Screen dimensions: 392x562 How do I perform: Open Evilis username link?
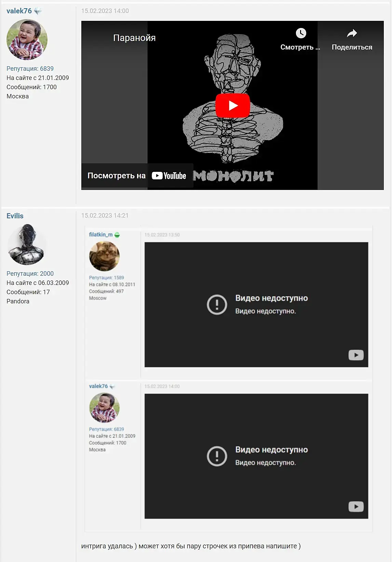15,216
